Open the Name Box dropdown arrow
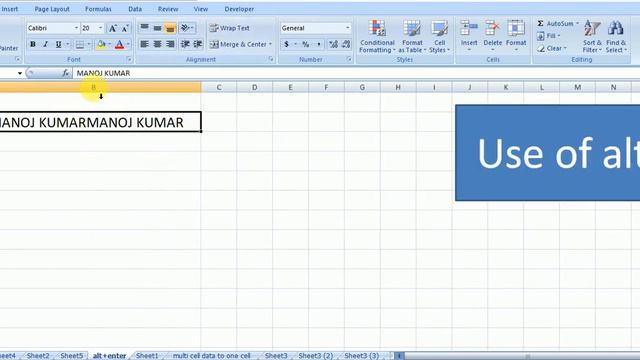This screenshot has height=360, width=640. coord(20,73)
